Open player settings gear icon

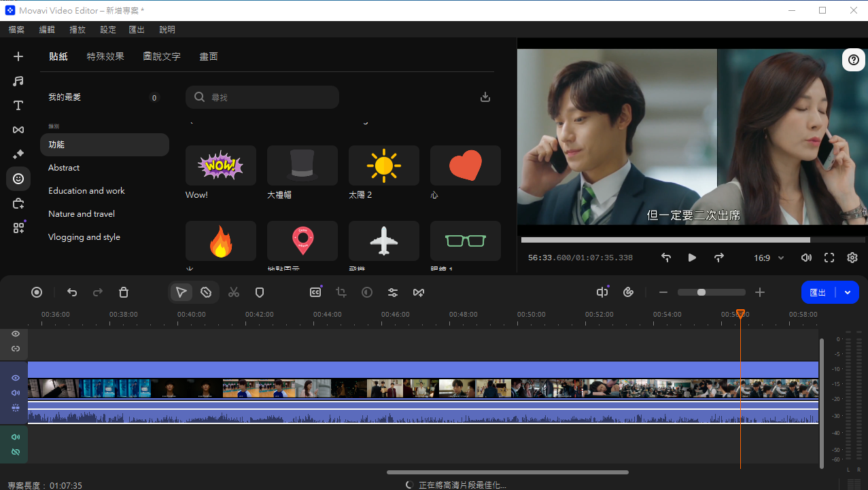(x=852, y=258)
